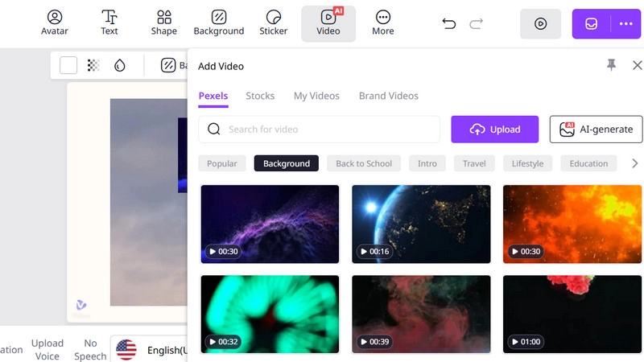Select the red ink drop video 01:00
The height and width of the screenshot is (362, 644).
point(572,315)
